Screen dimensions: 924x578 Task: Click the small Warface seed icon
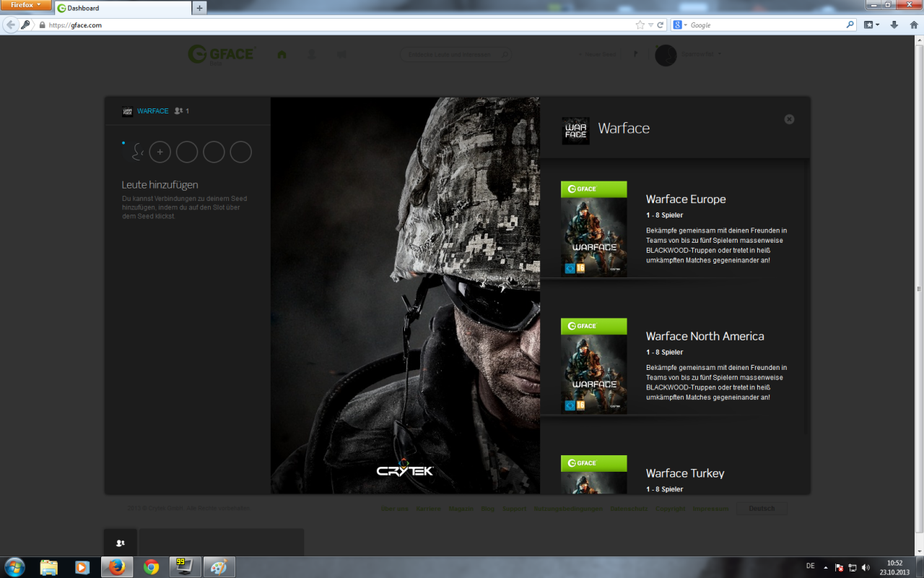point(128,111)
